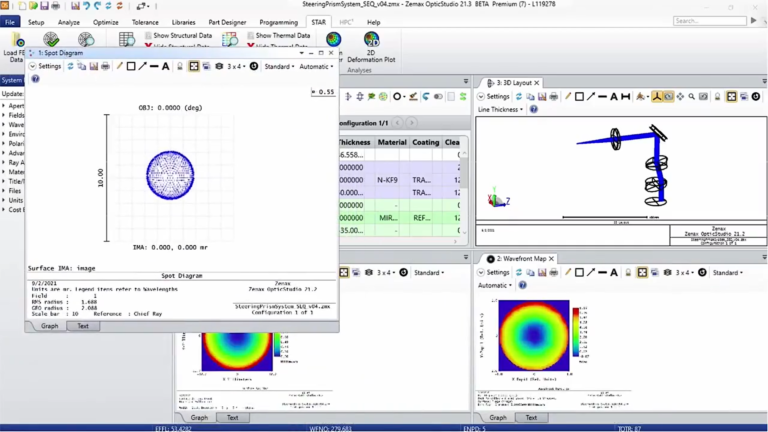Toggle active cursor frame in Spot Diagram toolbar
The width and height of the screenshot is (768, 432).
[x=194, y=66]
